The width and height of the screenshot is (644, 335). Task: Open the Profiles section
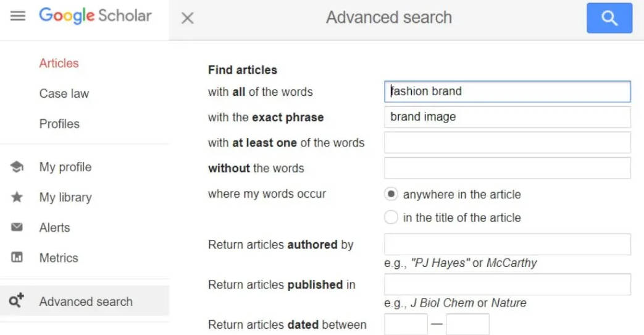point(59,124)
